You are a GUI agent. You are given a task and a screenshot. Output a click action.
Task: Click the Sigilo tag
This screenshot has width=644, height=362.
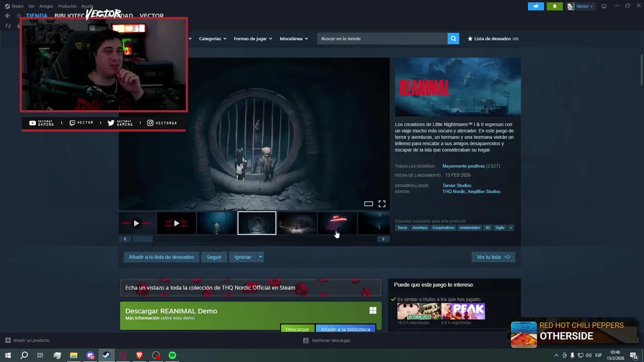tap(500, 228)
